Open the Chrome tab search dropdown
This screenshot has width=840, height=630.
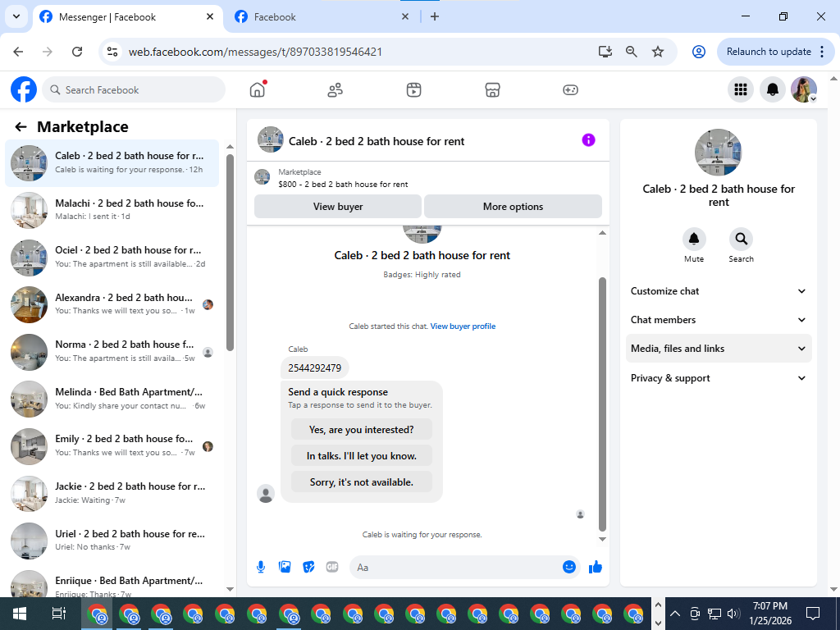click(x=16, y=16)
